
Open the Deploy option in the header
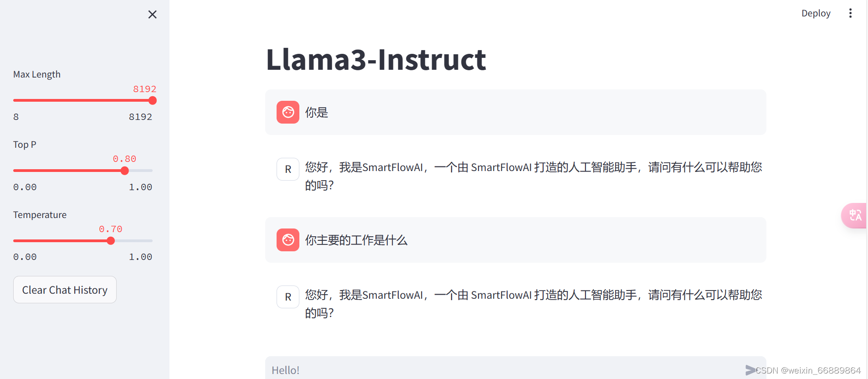point(816,13)
